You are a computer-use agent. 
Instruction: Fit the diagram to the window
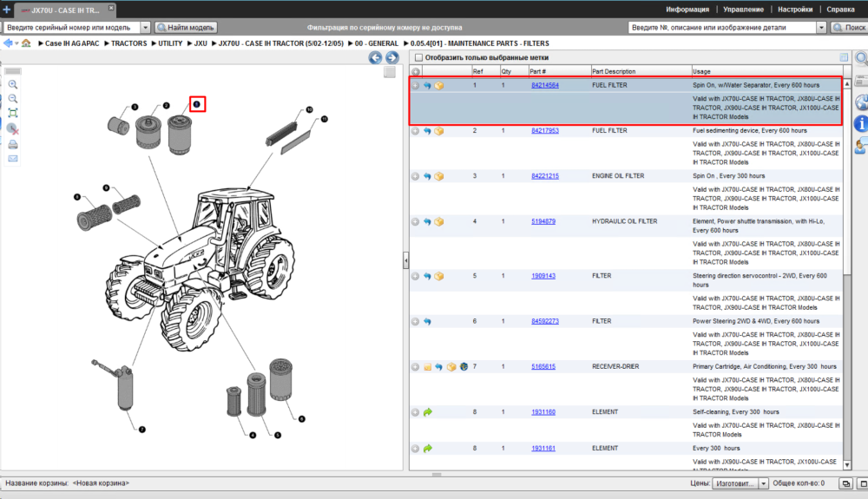[13, 114]
